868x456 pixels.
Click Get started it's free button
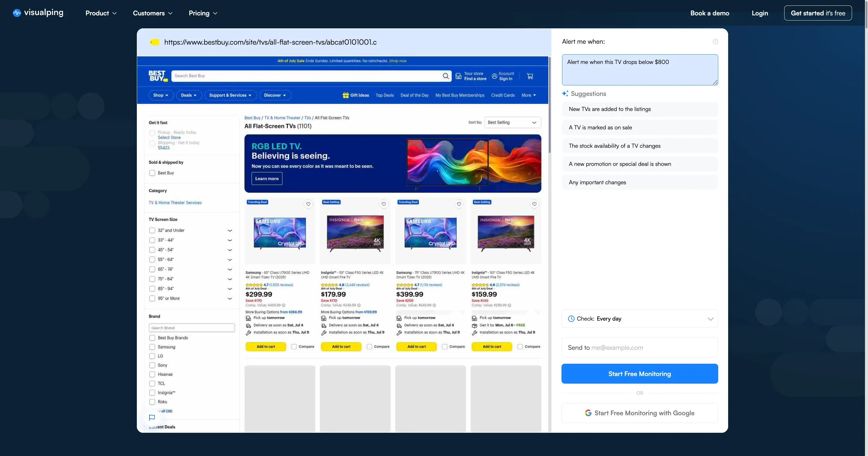[x=818, y=13]
